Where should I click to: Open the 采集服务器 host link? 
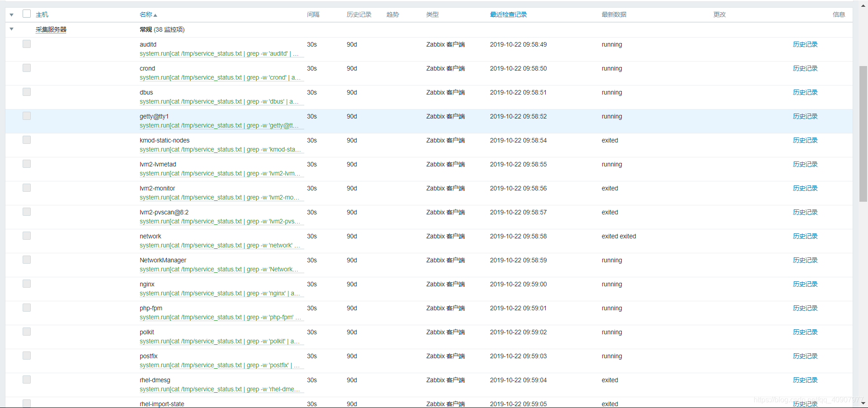[x=51, y=29]
